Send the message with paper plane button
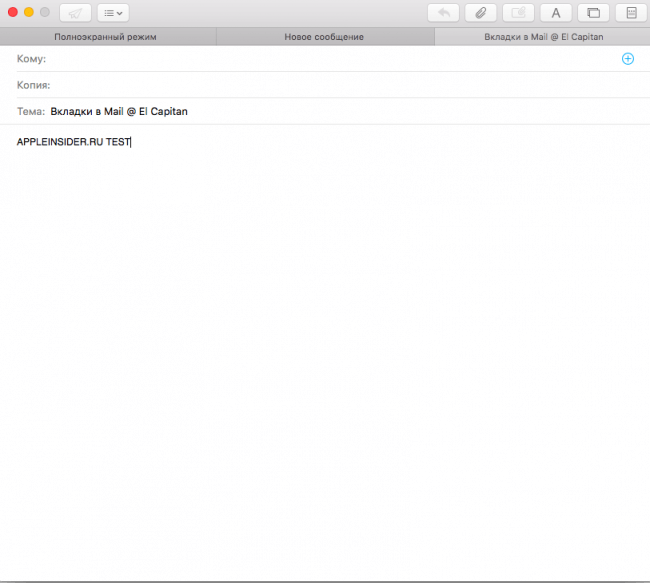Viewport: 650px width, 583px height. click(x=75, y=13)
